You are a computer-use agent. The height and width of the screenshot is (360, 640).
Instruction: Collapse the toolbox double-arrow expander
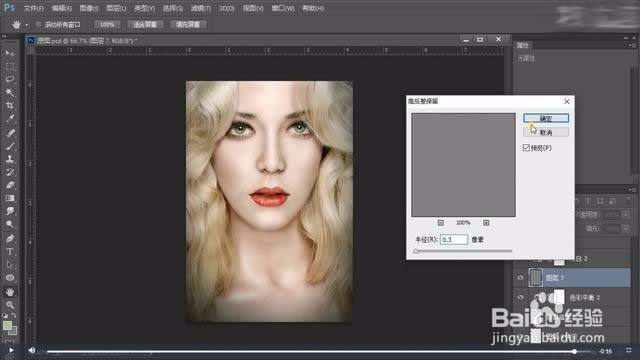4,37
